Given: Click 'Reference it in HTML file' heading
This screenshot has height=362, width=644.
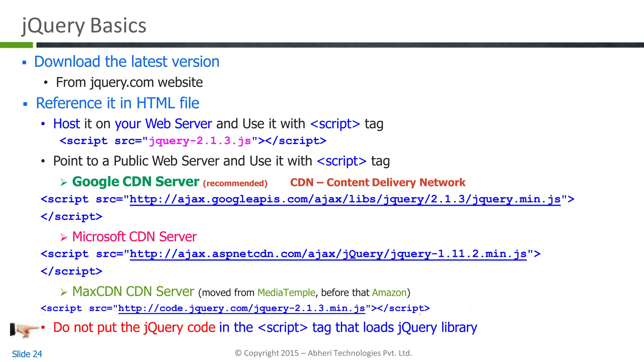Looking at the screenshot, I should (118, 103).
